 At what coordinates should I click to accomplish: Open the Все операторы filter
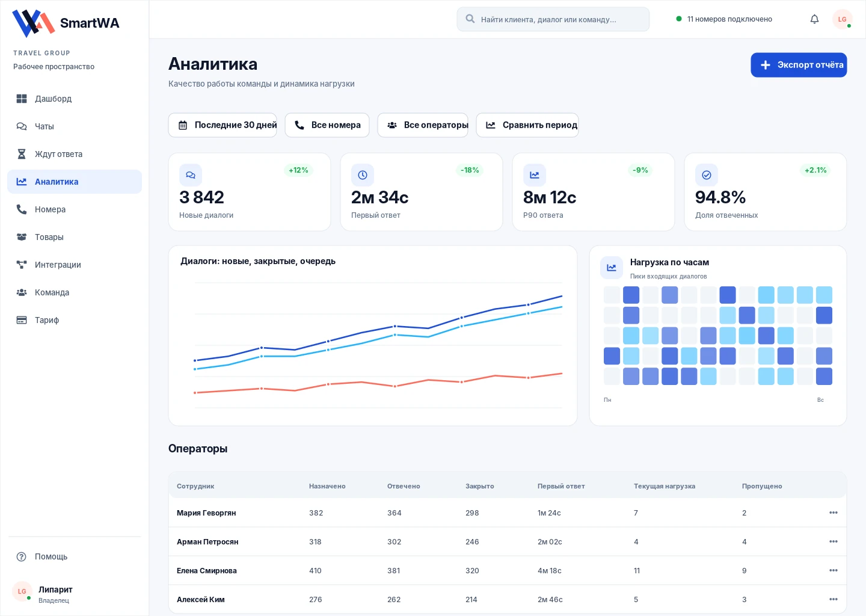click(x=423, y=125)
